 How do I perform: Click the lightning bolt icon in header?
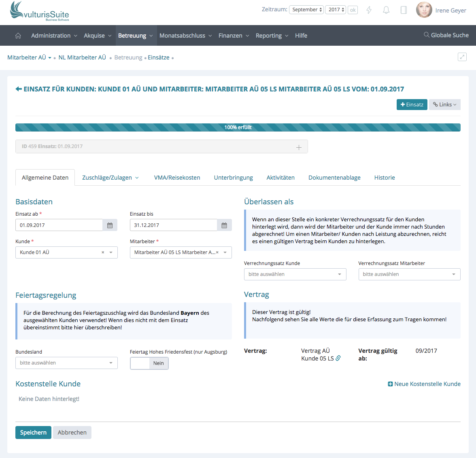click(369, 10)
